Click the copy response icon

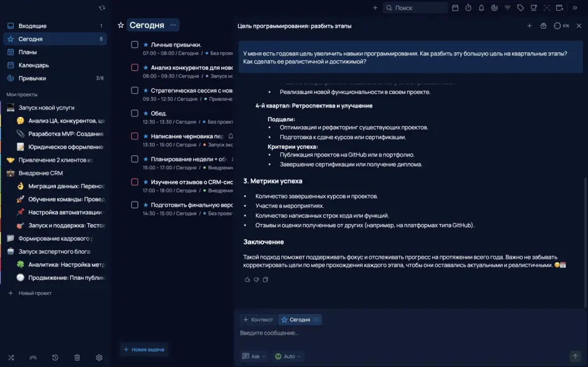click(265, 280)
